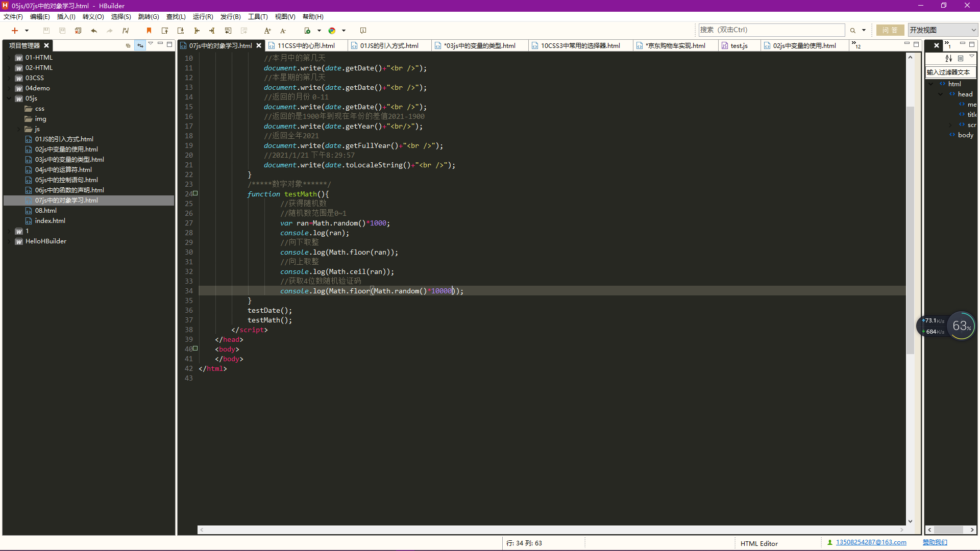Click the Chrome browser preview icon
This screenshot has width=980, height=551.
(332, 31)
